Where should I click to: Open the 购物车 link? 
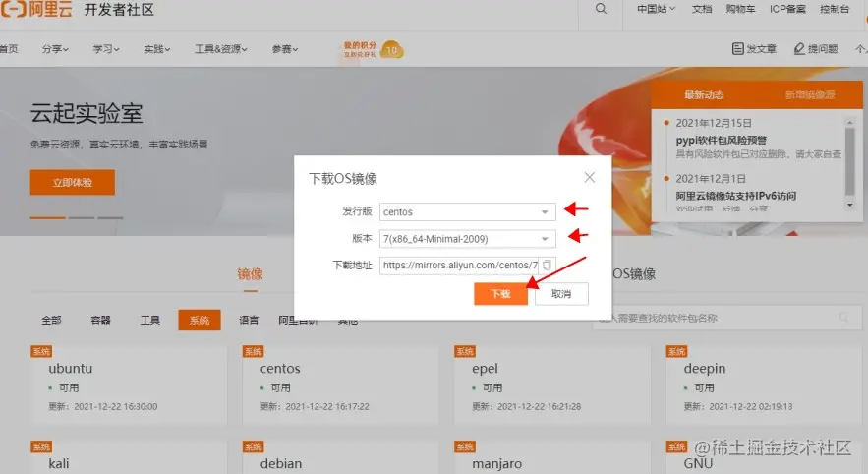click(x=740, y=9)
